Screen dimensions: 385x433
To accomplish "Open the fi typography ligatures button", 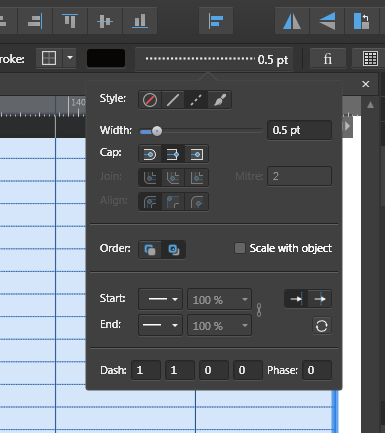I will point(328,59).
